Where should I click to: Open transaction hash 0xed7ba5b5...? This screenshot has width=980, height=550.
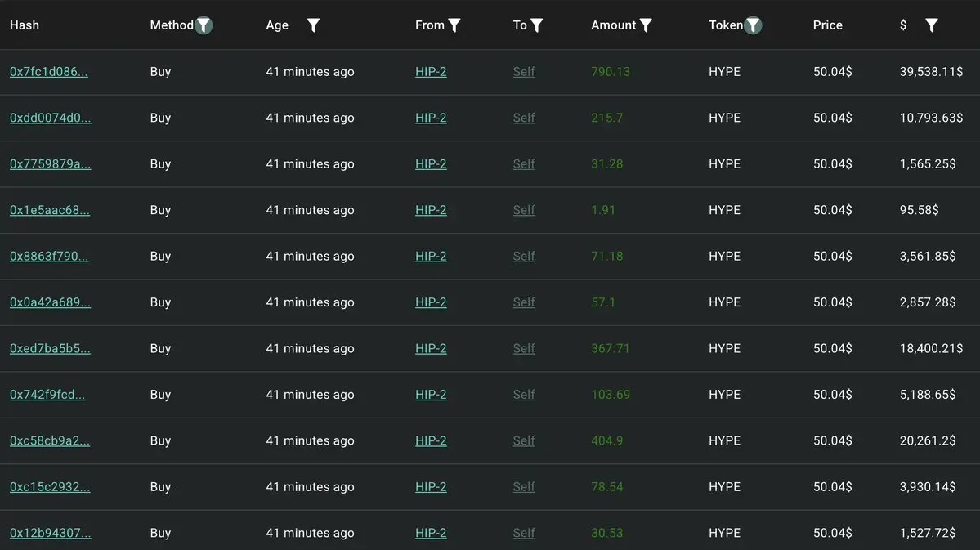point(50,348)
